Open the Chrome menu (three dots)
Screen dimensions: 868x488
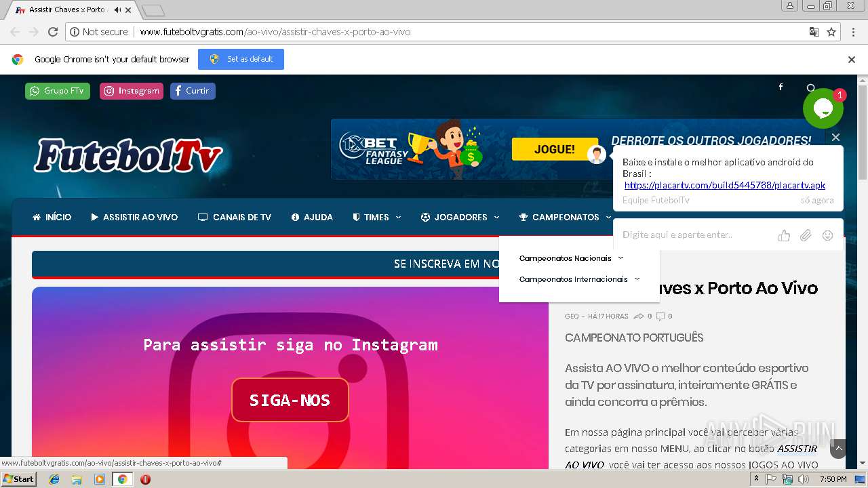tap(852, 32)
